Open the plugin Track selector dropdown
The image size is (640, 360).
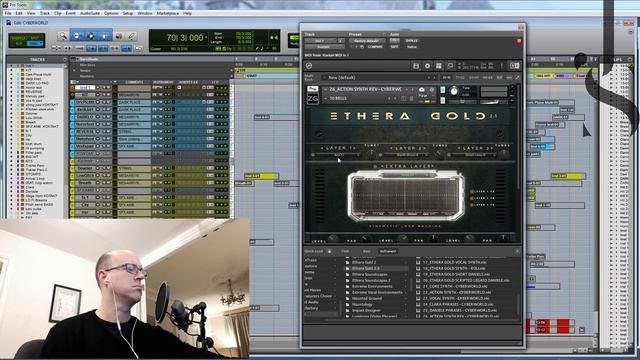pyautogui.click(x=320, y=41)
